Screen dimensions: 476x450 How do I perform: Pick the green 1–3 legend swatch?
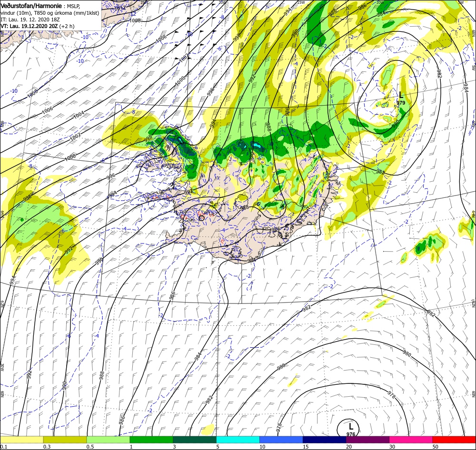point(151,440)
